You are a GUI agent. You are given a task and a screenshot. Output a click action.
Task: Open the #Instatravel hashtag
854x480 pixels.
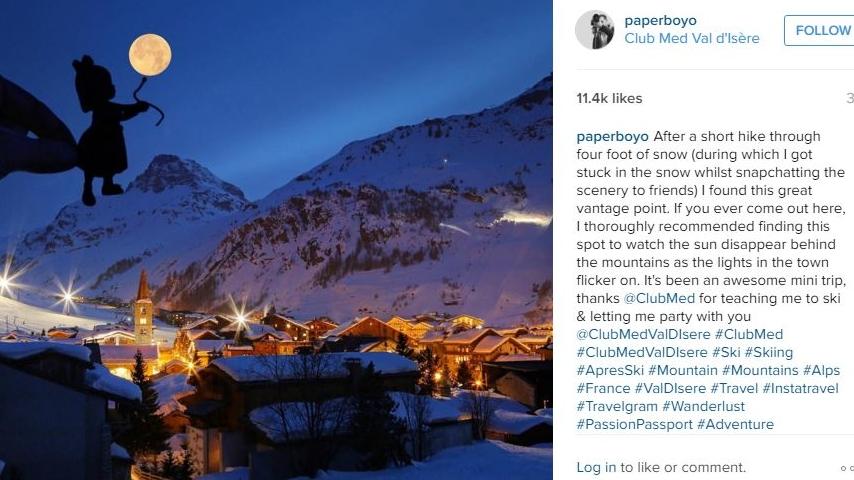pyautogui.click(x=800, y=388)
